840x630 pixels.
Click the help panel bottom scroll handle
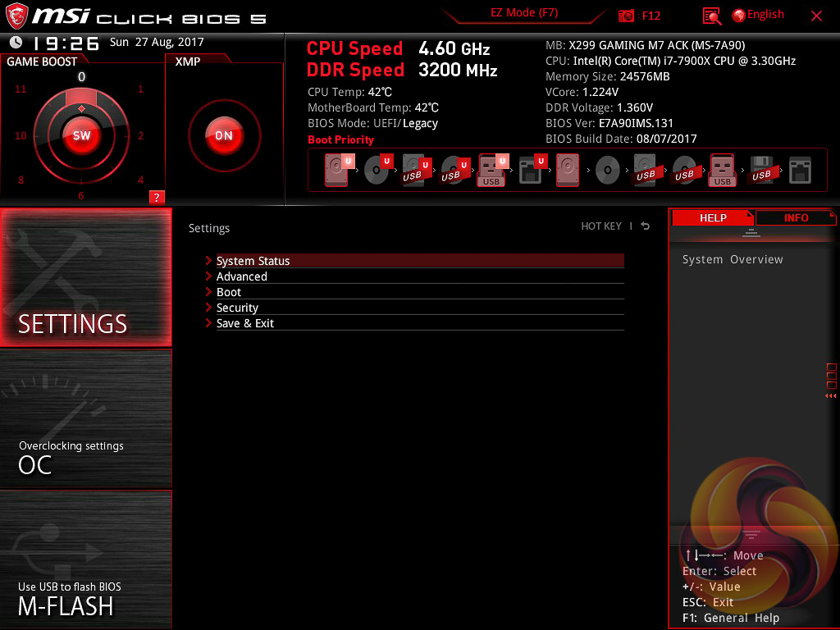[751, 534]
